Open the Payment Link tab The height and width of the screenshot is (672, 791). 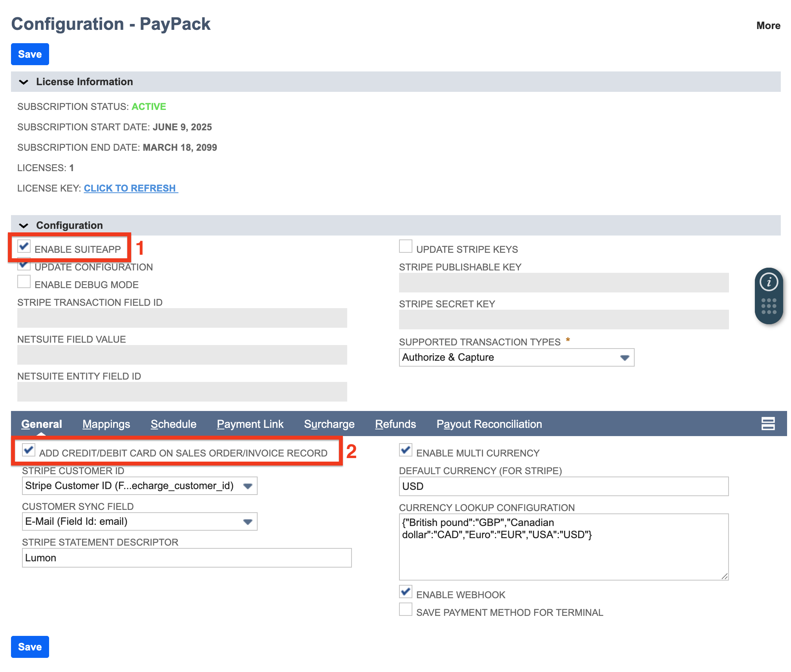pyautogui.click(x=250, y=424)
